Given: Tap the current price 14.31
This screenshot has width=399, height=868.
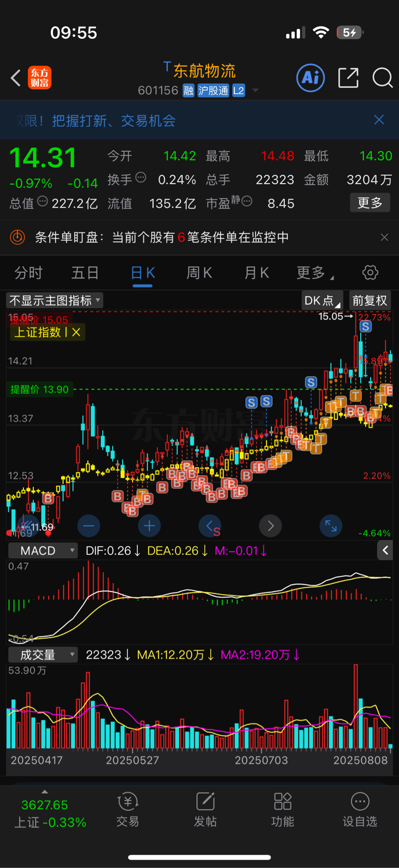Looking at the screenshot, I should click(x=43, y=157).
